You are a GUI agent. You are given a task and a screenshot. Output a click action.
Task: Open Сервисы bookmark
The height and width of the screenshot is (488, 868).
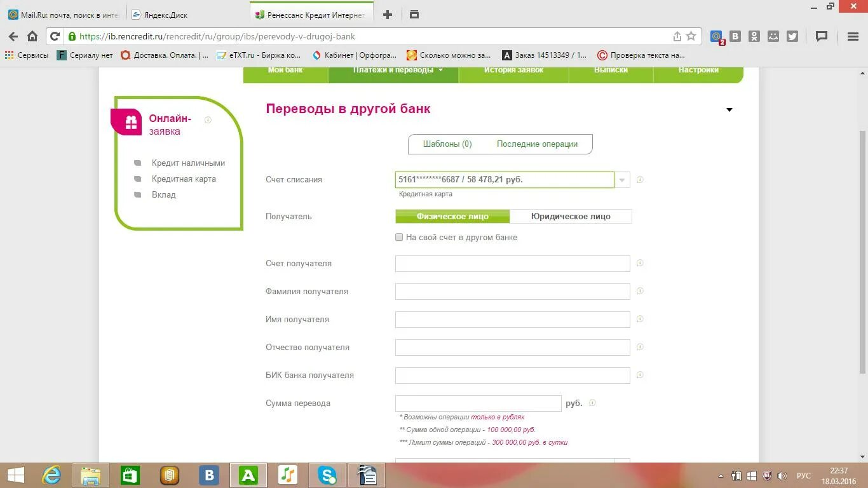(x=27, y=55)
